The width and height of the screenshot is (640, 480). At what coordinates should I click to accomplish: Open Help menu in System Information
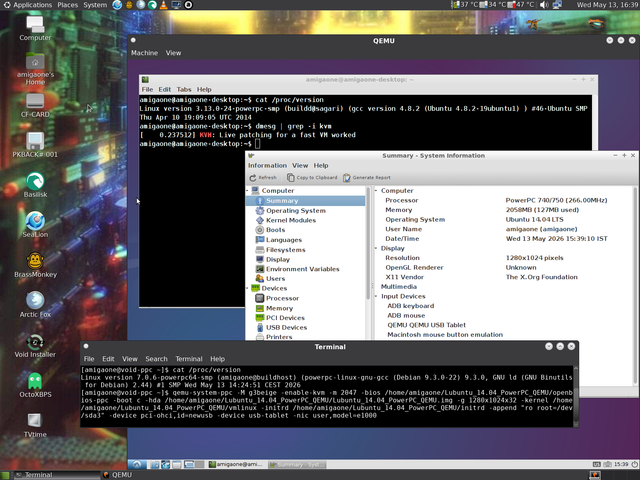[321, 165]
